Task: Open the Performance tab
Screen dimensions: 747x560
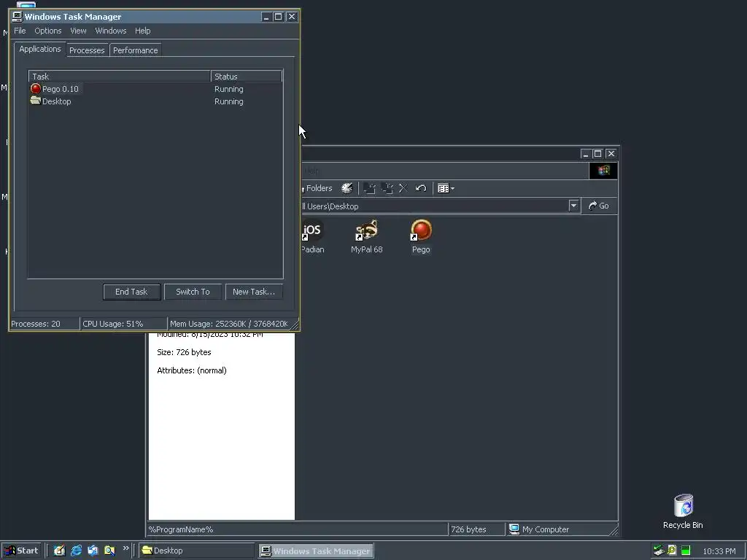Action: 135,50
